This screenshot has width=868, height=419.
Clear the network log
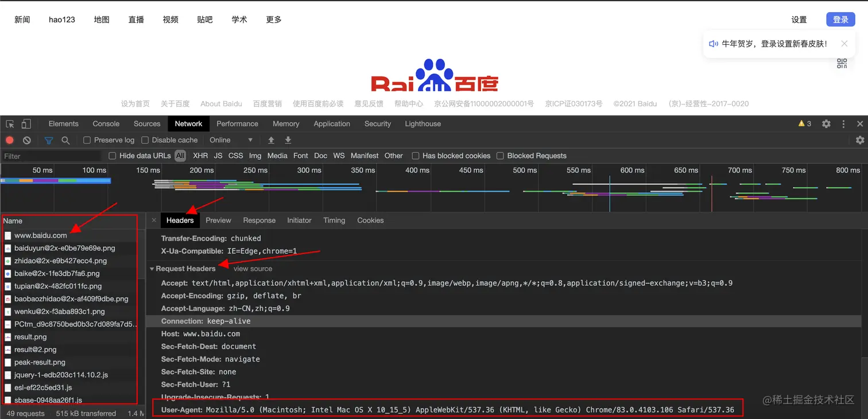tap(26, 140)
